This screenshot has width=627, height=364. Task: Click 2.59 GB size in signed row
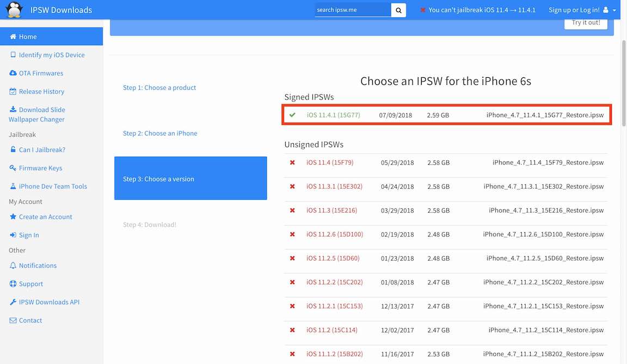coord(438,115)
